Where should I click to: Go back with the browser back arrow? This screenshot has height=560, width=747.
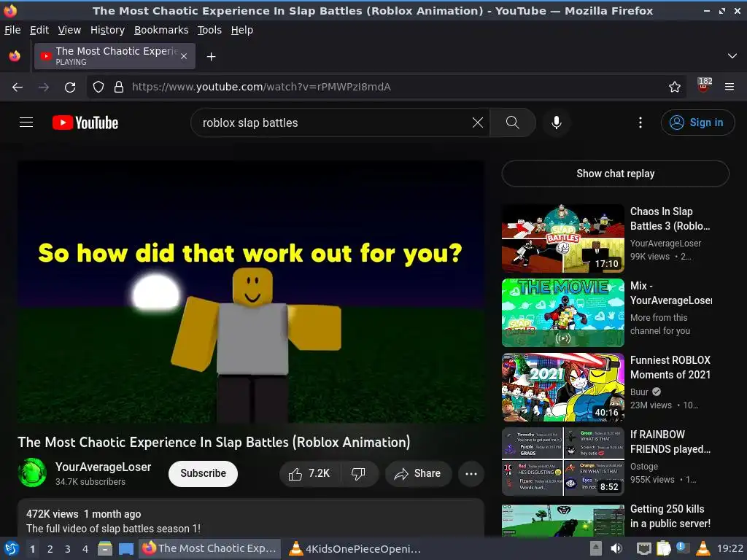click(18, 87)
